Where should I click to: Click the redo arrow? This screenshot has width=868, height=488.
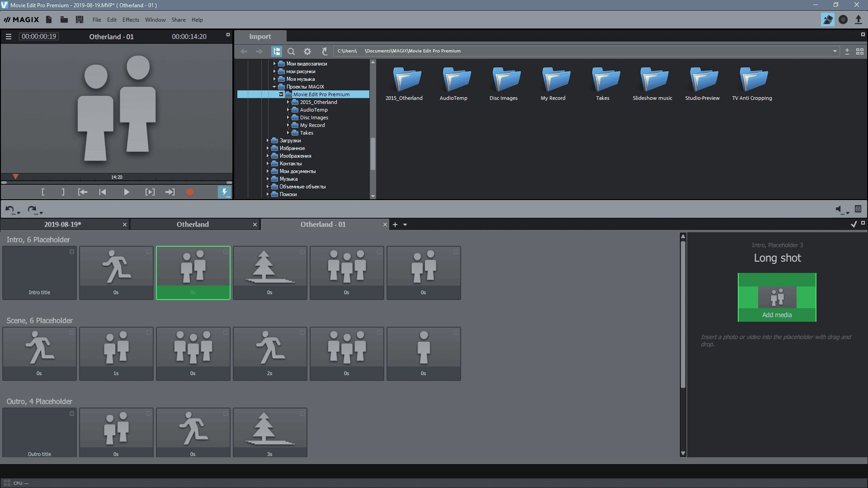(32, 209)
